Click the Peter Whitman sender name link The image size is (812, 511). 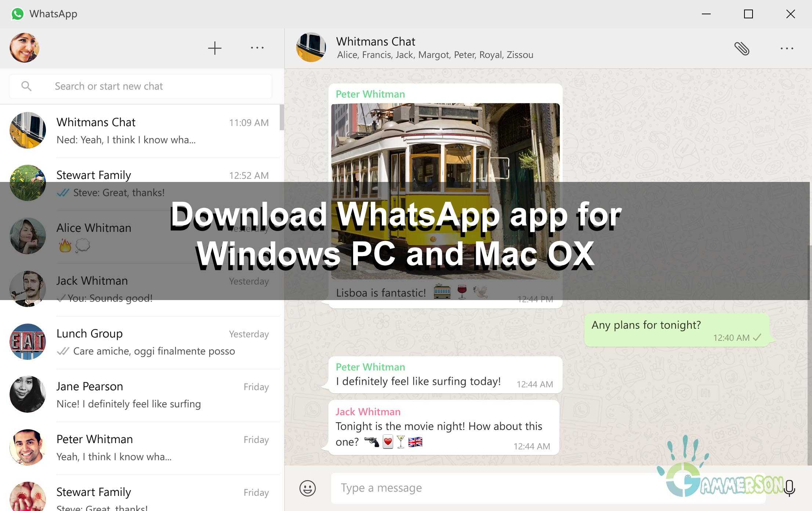coord(370,94)
